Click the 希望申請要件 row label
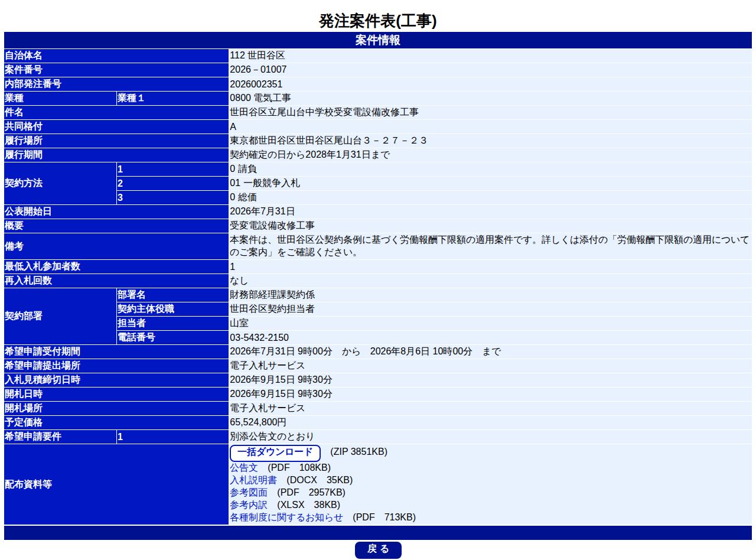The width and height of the screenshot is (756, 560). coord(60,437)
